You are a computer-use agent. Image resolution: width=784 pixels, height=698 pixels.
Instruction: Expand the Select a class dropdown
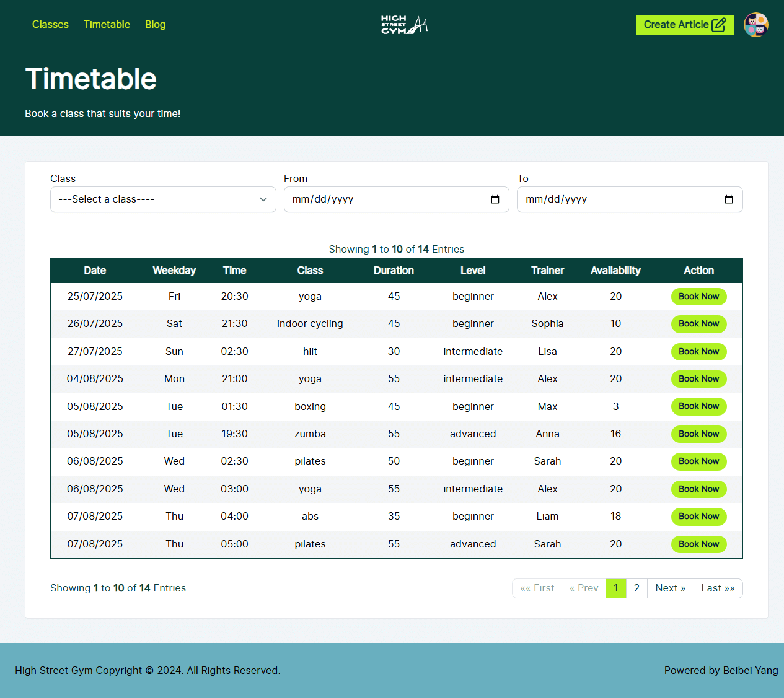(x=163, y=199)
